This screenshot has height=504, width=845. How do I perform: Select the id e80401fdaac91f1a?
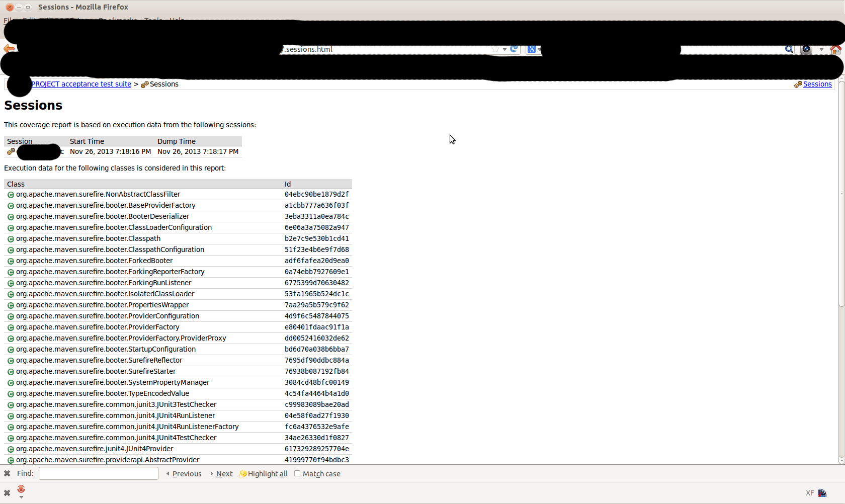point(317,327)
